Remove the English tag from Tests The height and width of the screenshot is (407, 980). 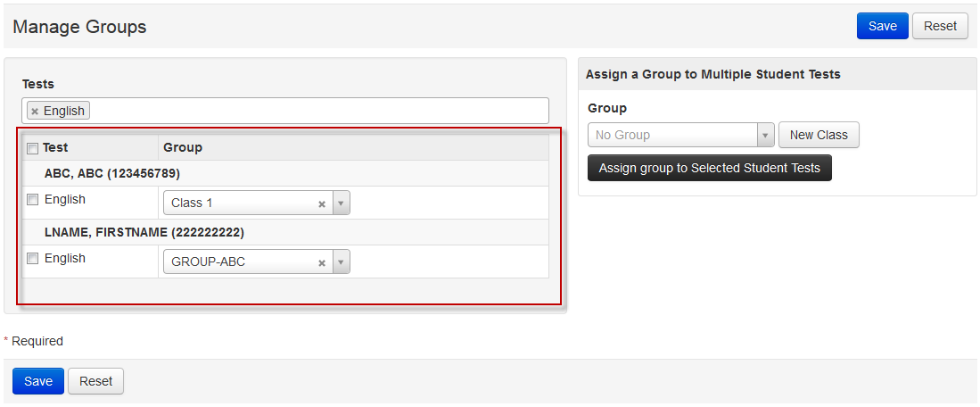35,112
